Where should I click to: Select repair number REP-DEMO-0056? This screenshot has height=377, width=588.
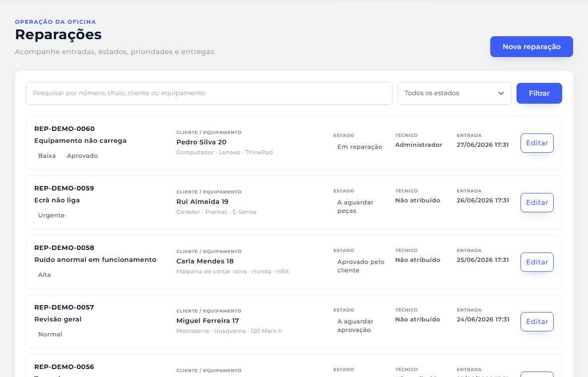pos(64,367)
